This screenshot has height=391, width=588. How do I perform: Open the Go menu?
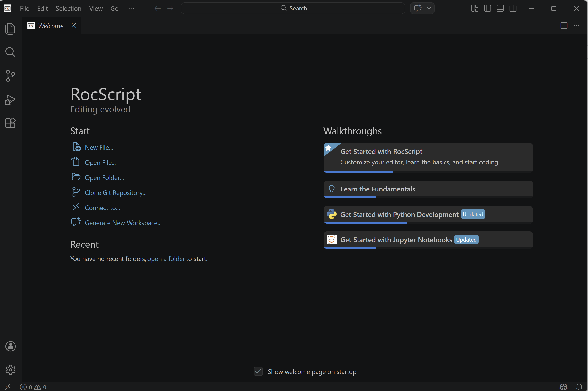pos(114,8)
